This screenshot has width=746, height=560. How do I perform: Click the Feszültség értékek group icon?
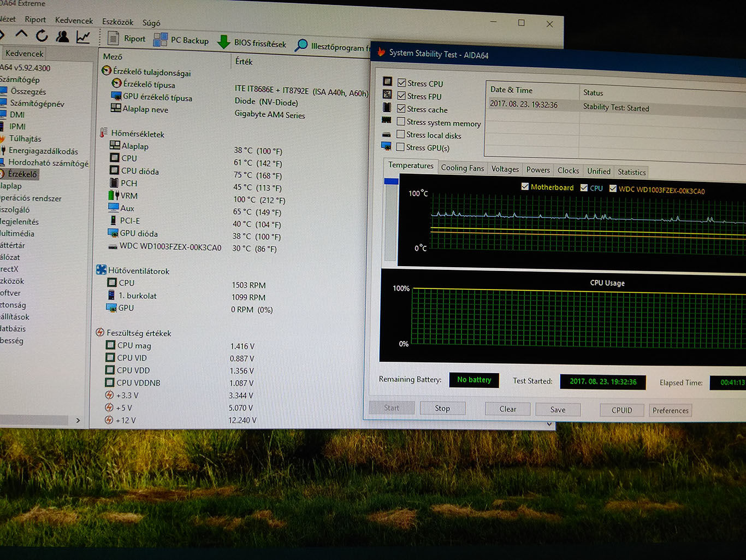pos(100,332)
